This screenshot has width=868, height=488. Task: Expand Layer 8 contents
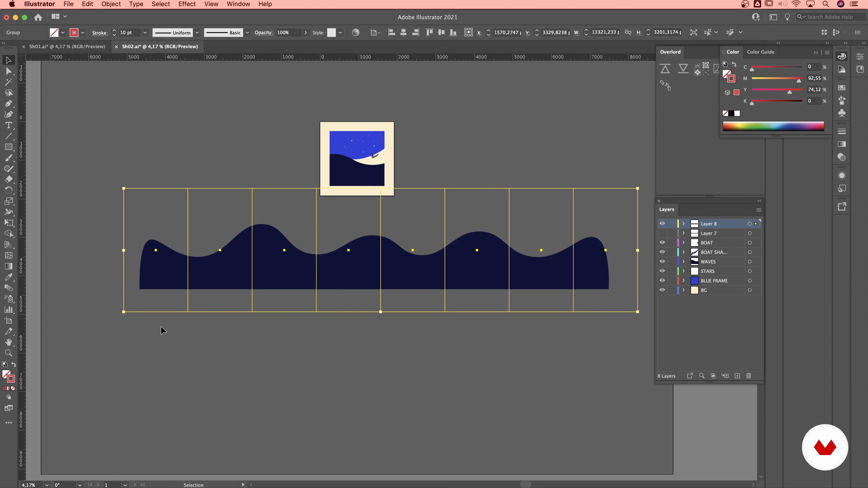tap(683, 223)
